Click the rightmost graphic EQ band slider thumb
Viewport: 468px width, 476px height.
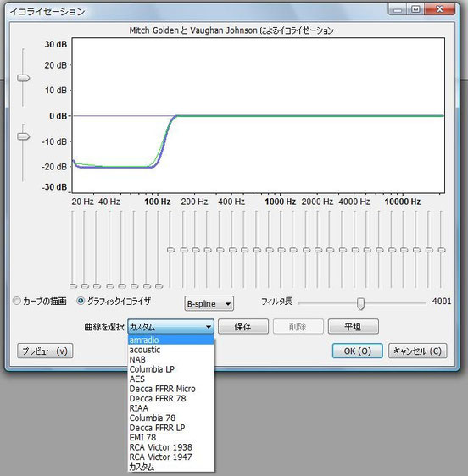441,250
